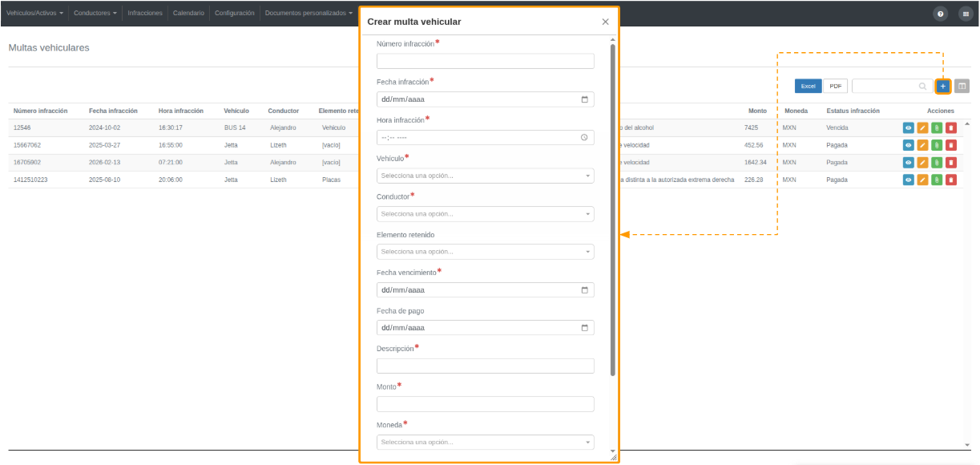View infraction 1412510223 with eye icon
Image resolution: width=980 pixels, height=465 pixels.
(x=909, y=180)
